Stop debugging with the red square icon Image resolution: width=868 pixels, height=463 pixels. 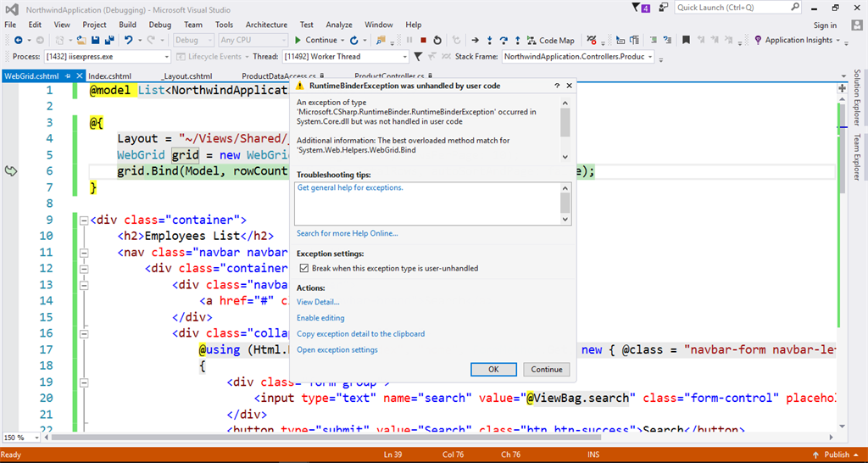coord(424,40)
